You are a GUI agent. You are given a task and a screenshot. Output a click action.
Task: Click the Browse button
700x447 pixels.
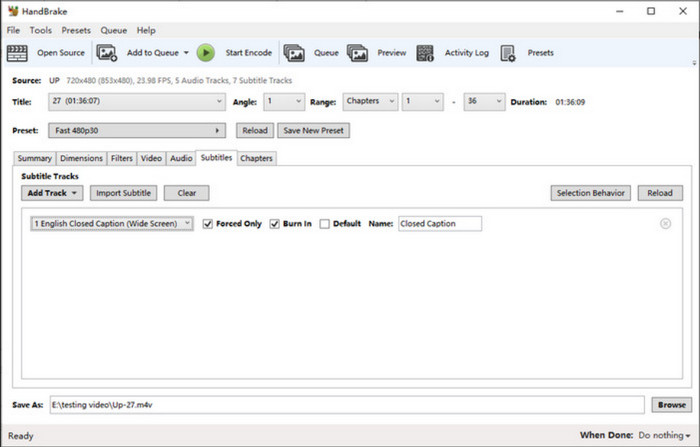[671, 405]
